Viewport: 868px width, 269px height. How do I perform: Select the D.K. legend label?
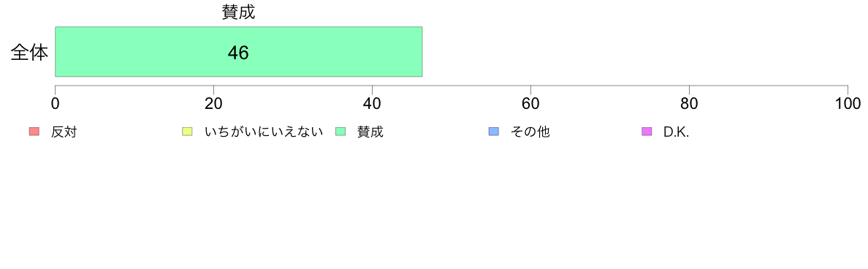676,132
